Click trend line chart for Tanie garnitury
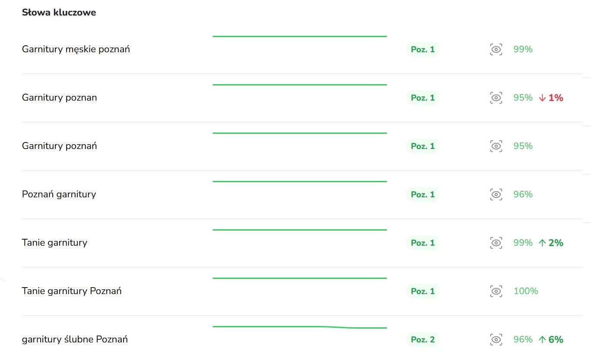 pyautogui.click(x=300, y=230)
